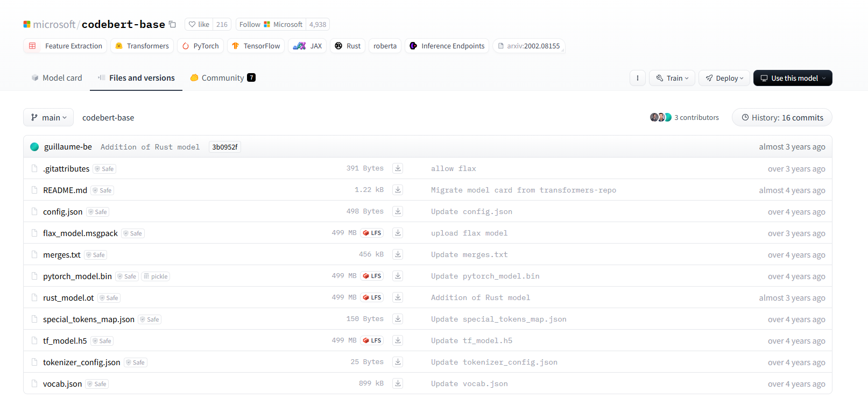Viewport: 868px width, 420px height.
Task: Select the Files and versions tab
Action: [x=136, y=78]
